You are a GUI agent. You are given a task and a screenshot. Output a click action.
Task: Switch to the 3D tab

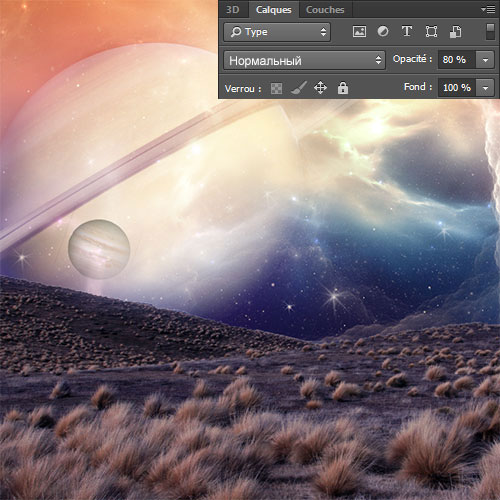pyautogui.click(x=233, y=10)
